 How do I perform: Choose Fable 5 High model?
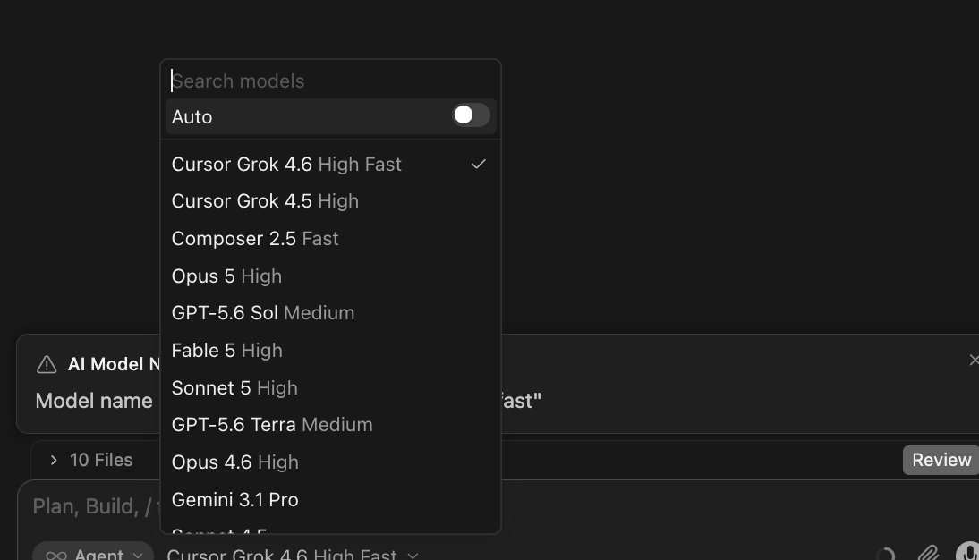(x=330, y=351)
